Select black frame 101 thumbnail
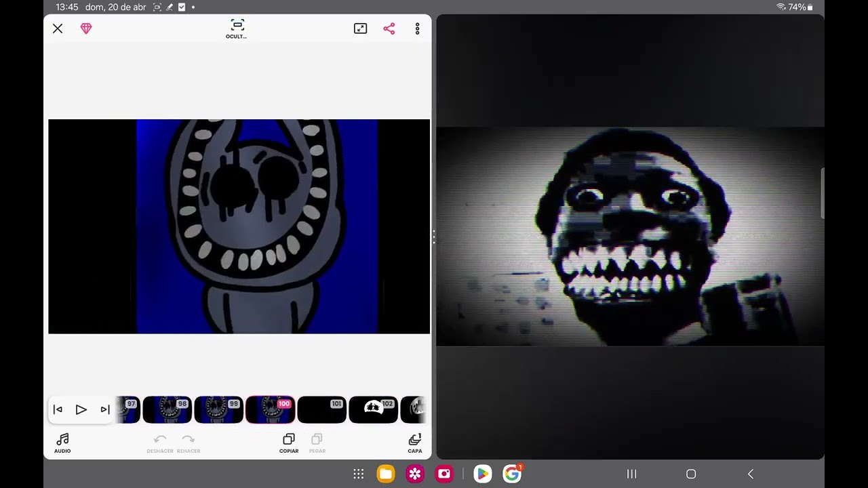The width and height of the screenshot is (868, 488). click(x=321, y=410)
